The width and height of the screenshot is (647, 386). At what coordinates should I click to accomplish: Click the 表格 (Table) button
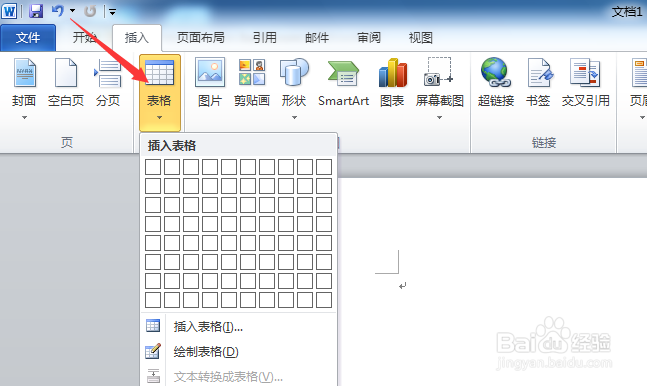pyautogui.click(x=160, y=92)
